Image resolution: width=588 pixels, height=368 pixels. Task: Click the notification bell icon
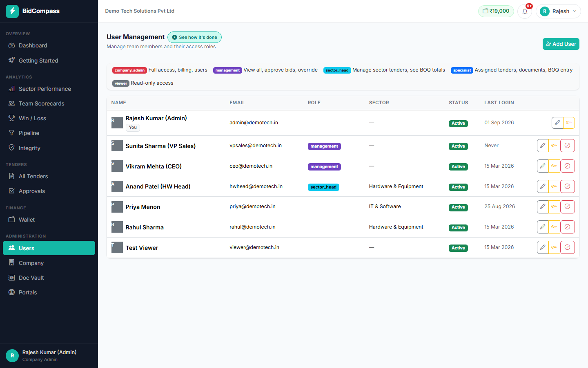[x=525, y=11]
